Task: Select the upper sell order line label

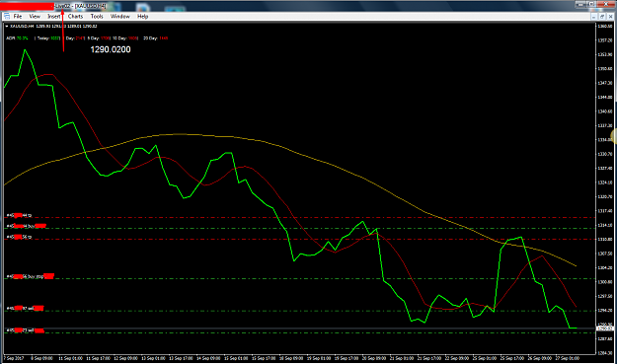Action: (25, 309)
